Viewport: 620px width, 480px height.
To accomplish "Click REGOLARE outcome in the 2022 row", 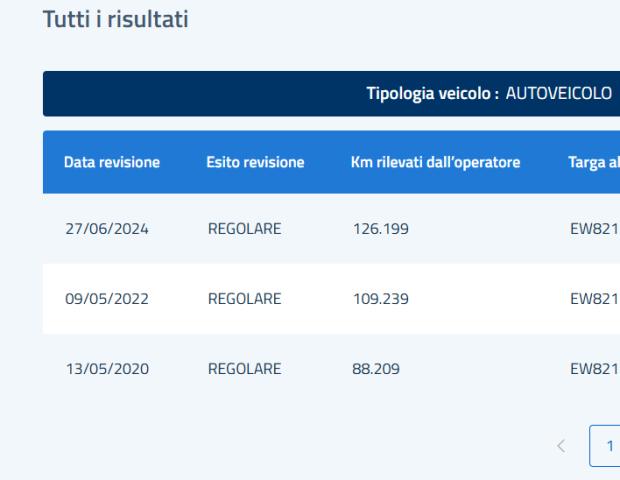I will 244,299.
